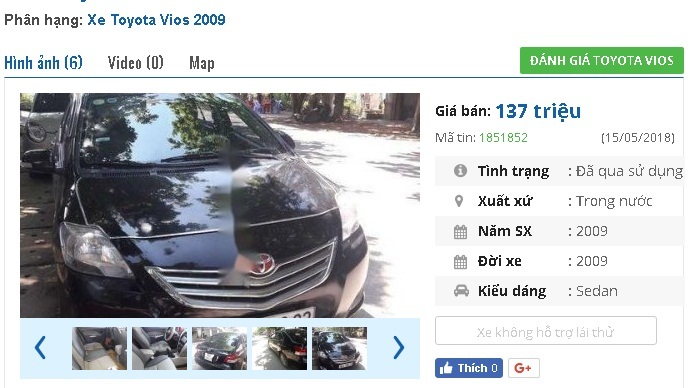This screenshot has height=388, width=690.
Task: Click the Google Plus share icon
Action: 524,368
